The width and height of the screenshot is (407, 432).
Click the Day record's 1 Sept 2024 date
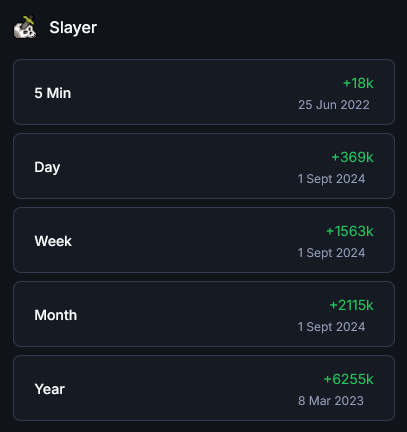point(331,179)
